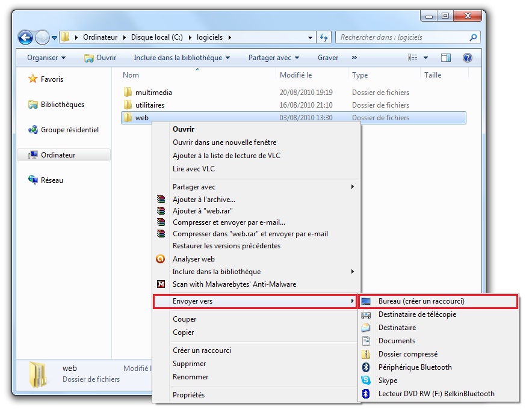The height and width of the screenshot is (410, 532).
Task: Select Disque local (C:) breadcrumb
Action: [156, 37]
